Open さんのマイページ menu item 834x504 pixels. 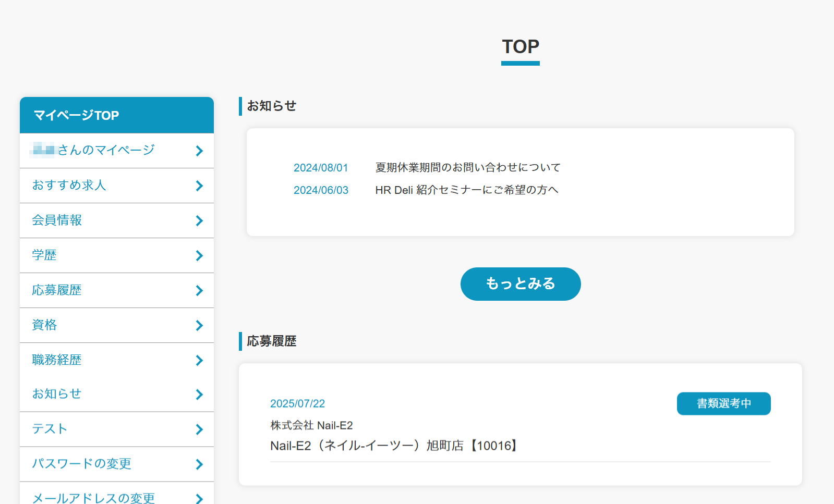tap(106, 151)
